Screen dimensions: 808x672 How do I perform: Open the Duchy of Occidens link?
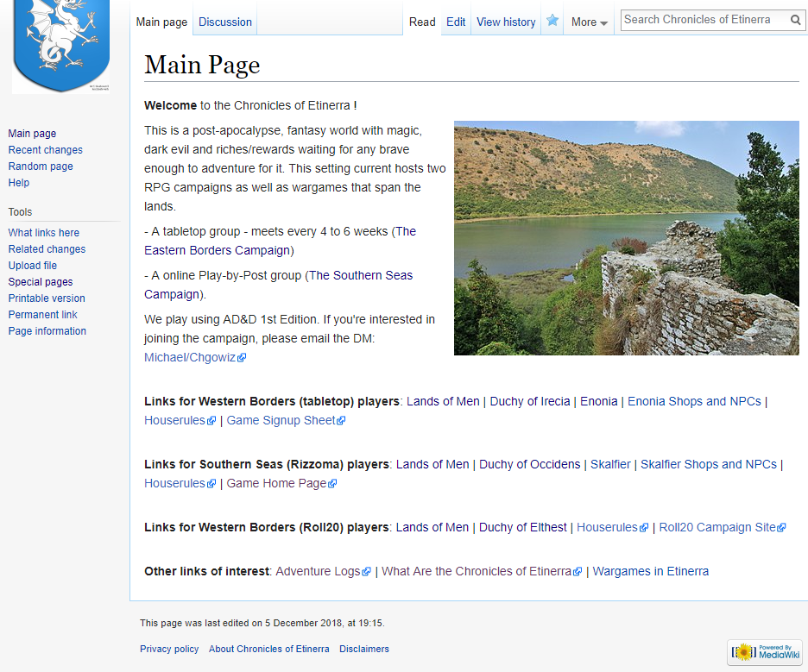(530, 464)
